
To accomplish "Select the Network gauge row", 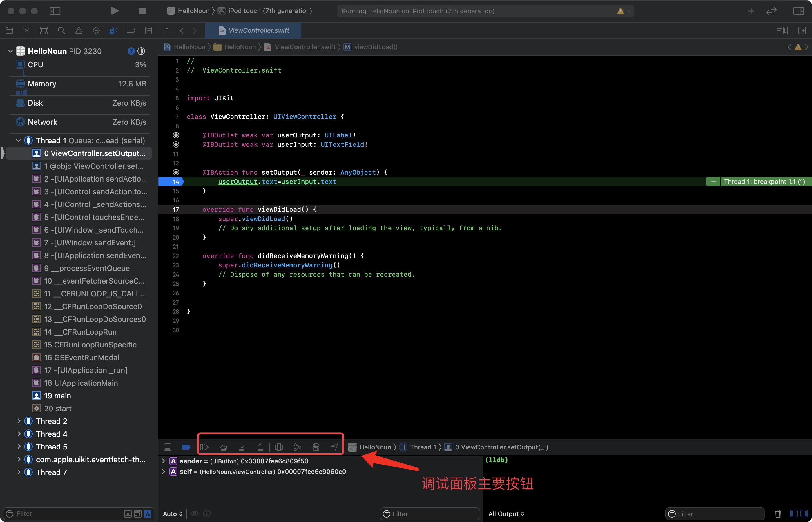I will coord(81,122).
